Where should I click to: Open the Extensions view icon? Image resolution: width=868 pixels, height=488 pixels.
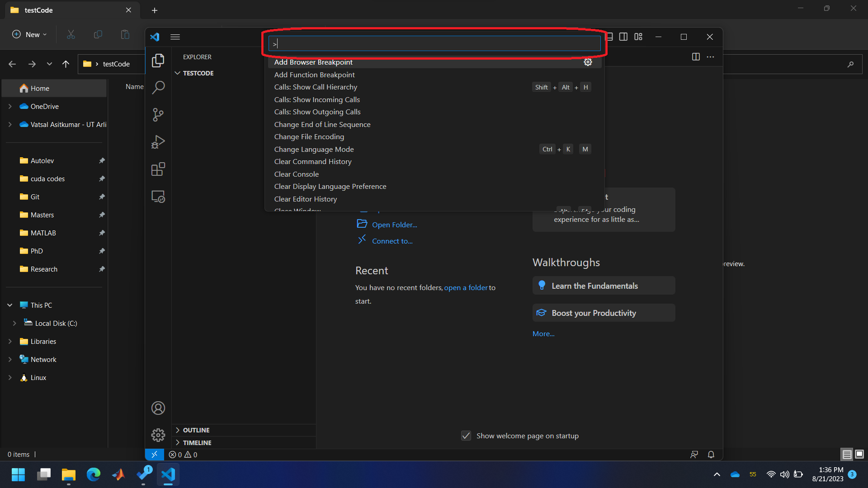[x=158, y=169]
